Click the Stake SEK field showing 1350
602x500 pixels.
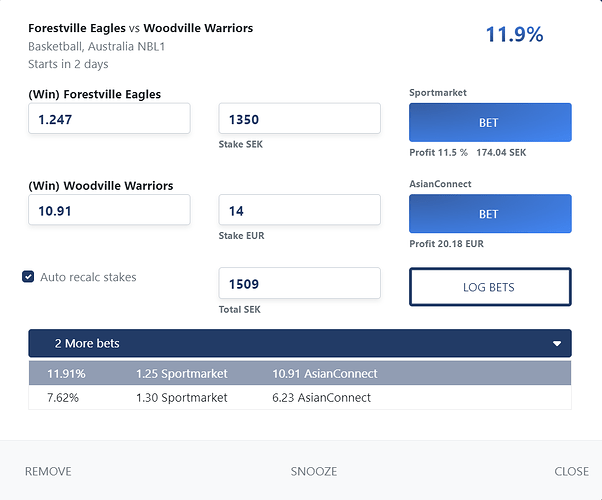point(299,119)
